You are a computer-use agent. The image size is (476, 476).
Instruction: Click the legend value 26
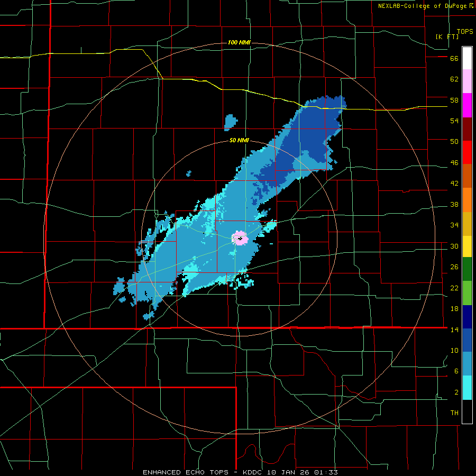click(454, 267)
